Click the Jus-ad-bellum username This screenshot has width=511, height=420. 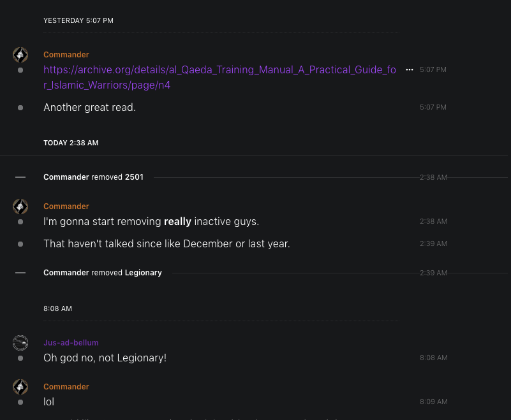point(71,343)
